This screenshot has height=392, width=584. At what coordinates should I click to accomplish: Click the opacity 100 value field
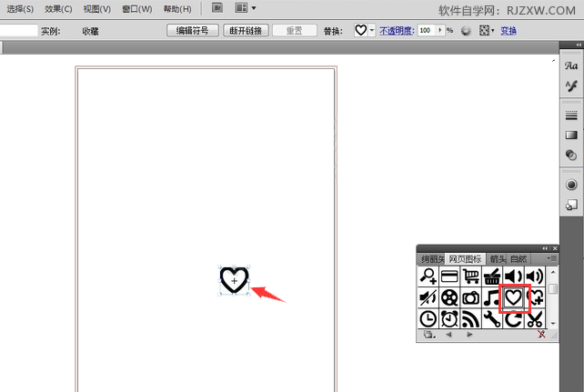click(x=427, y=31)
